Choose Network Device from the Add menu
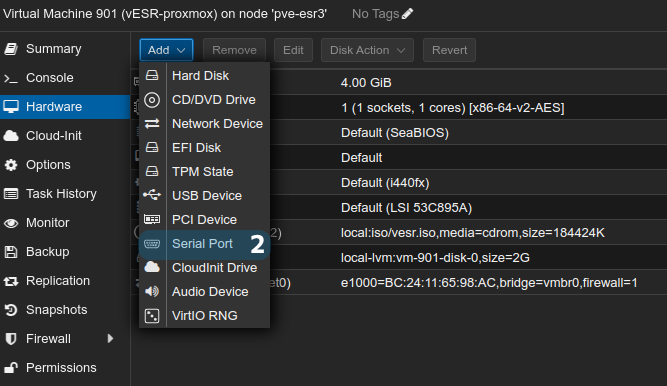Image resolution: width=667 pixels, height=386 pixels. pyautogui.click(x=205, y=123)
